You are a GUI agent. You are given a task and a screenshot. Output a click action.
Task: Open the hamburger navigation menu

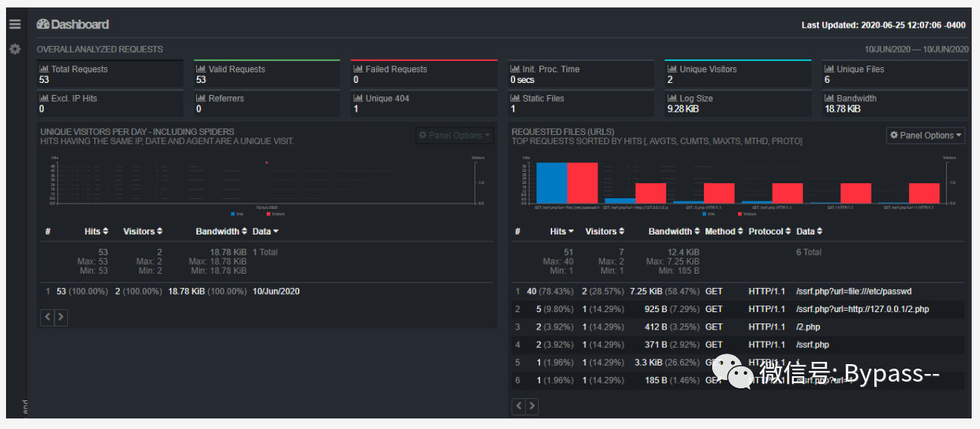click(14, 24)
